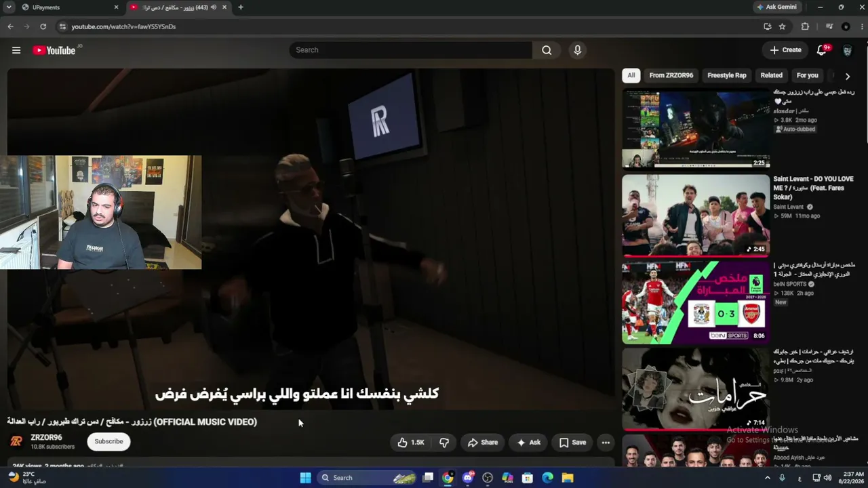Open the weather widget showing 23°C
Viewport: 868px width, 488px height.
(28, 478)
